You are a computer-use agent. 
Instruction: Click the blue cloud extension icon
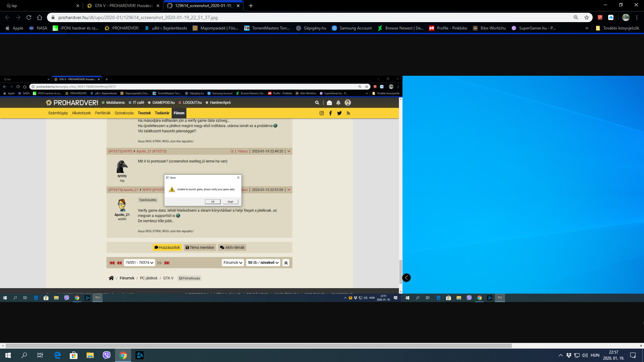[x=611, y=17]
